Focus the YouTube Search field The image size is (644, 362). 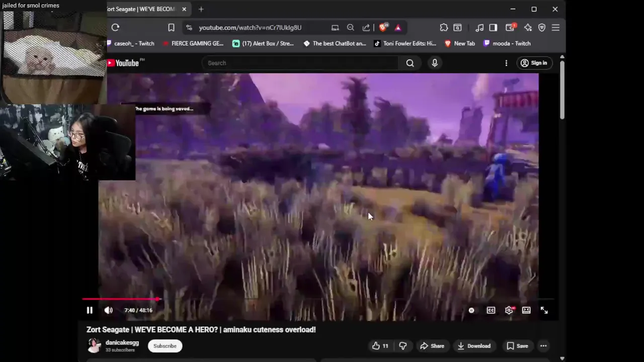[300, 63]
